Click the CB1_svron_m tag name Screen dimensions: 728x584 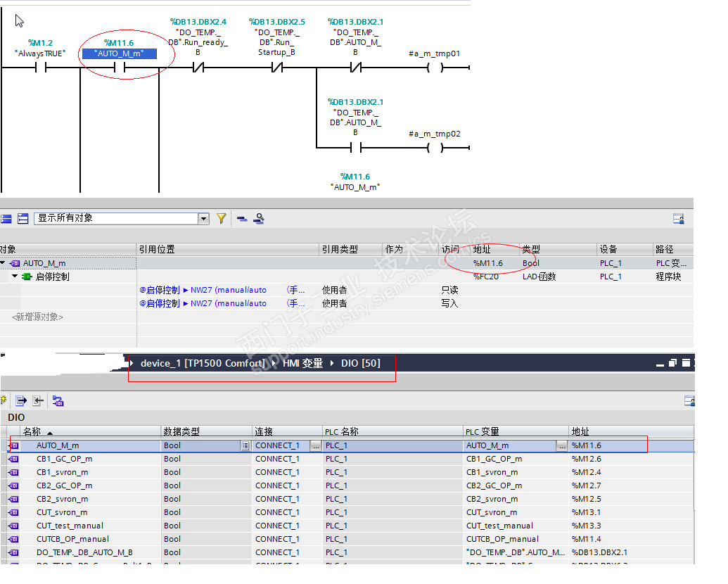pyautogui.click(x=62, y=473)
